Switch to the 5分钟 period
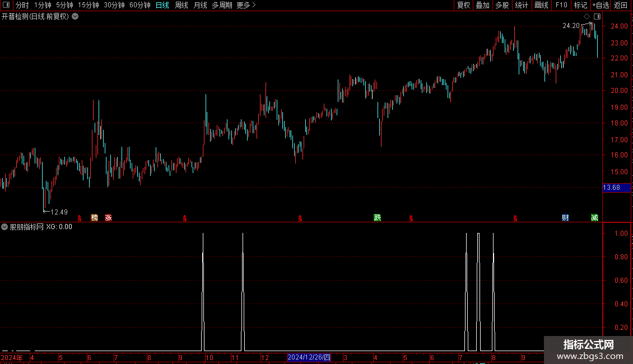The image size is (633, 364). (x=64, y=5)
